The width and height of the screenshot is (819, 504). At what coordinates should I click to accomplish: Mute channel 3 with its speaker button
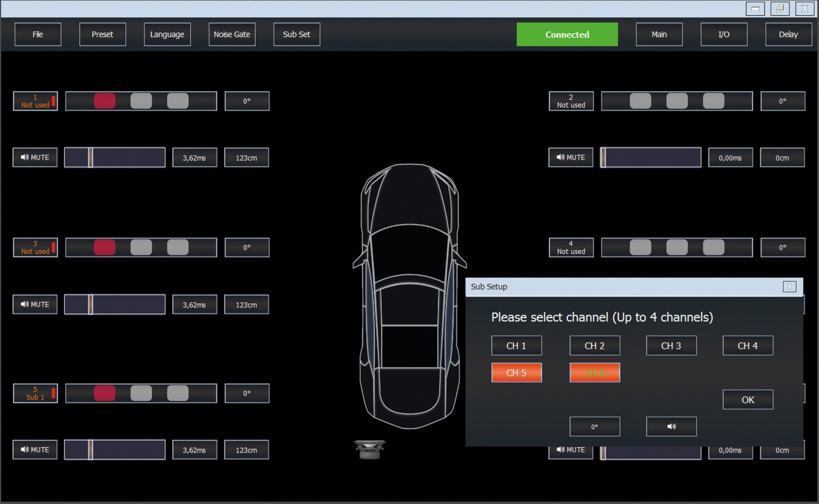pyautogui.click(x=35, y=304)
